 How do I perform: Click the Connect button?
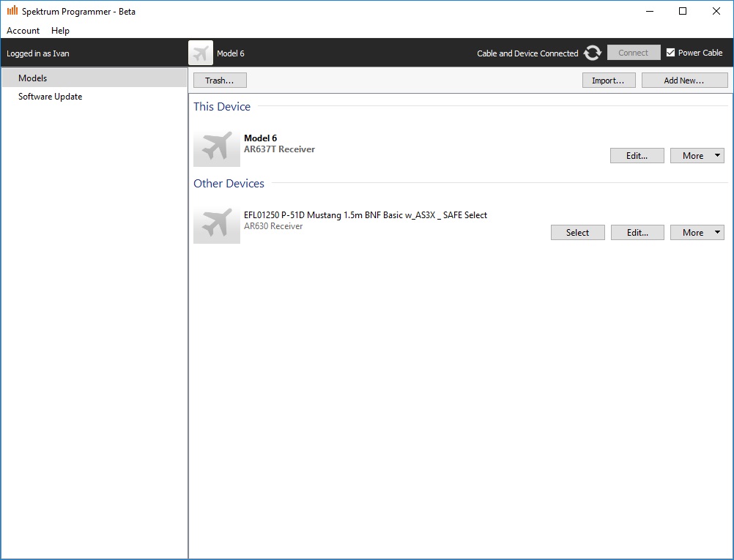[x=633, y=53]
